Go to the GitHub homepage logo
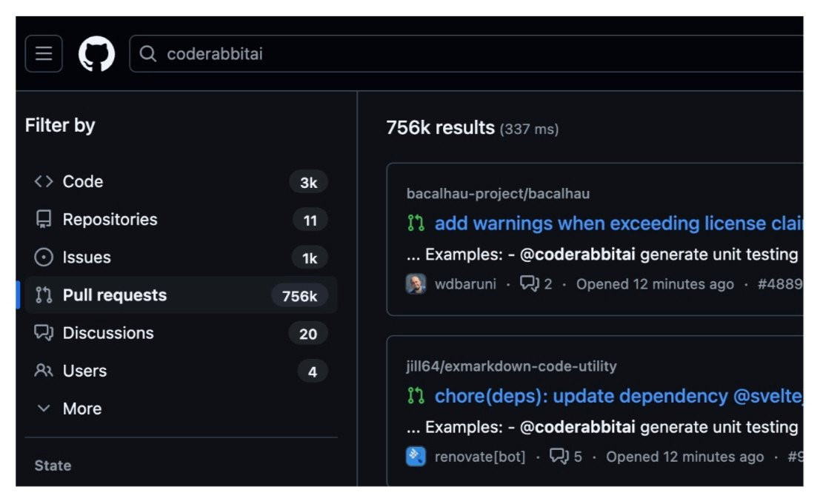The height and width of the screenshot is (504, 820). click(x=97, y=53)
